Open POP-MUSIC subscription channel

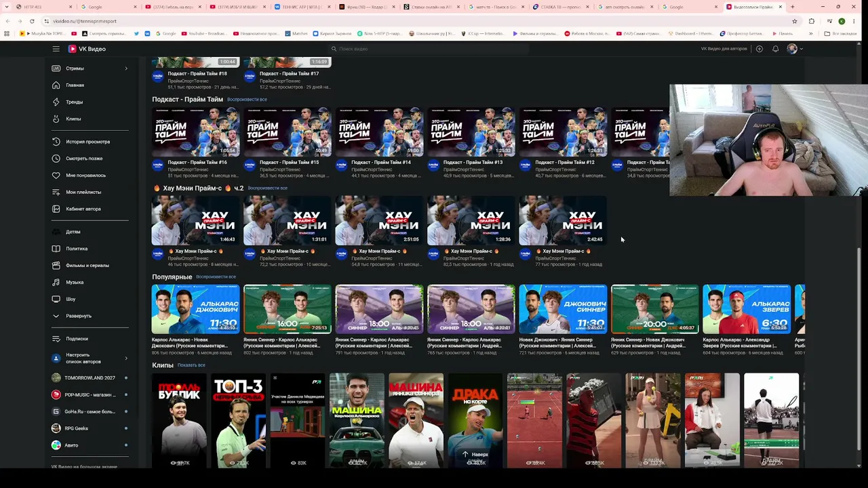click(90, 394)
